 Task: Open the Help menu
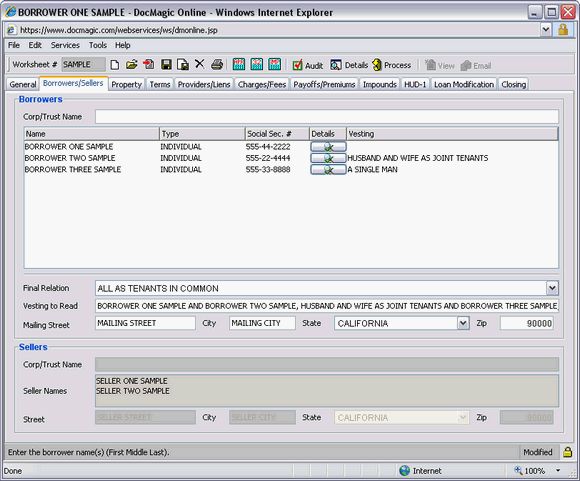point(122,45)
